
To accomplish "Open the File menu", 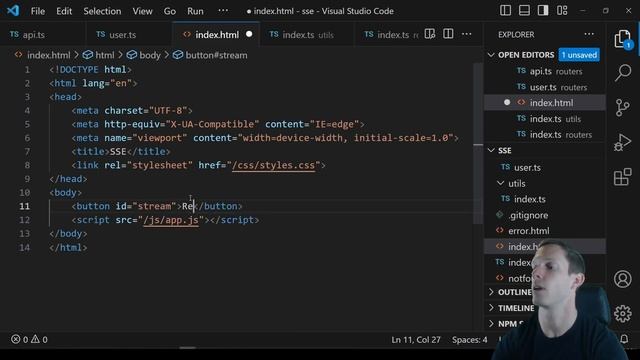I will coord(38,11).
